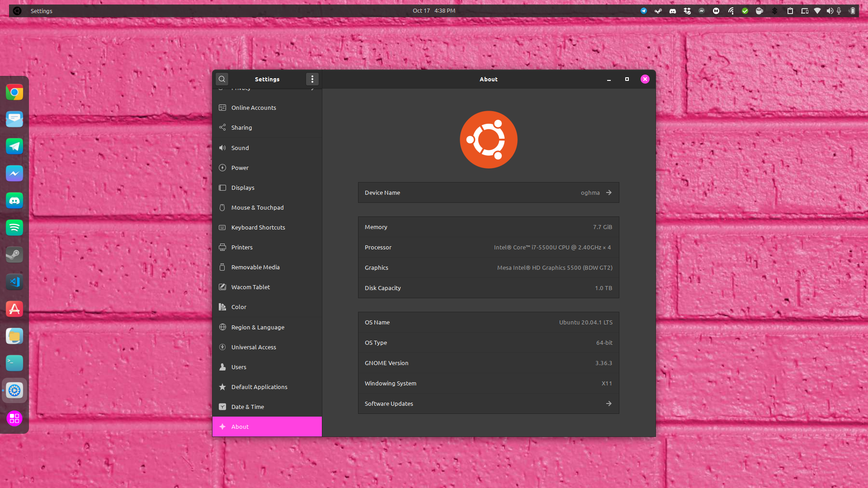Click the Universal Access icon
868x488 pixels.
coord(222,347)
